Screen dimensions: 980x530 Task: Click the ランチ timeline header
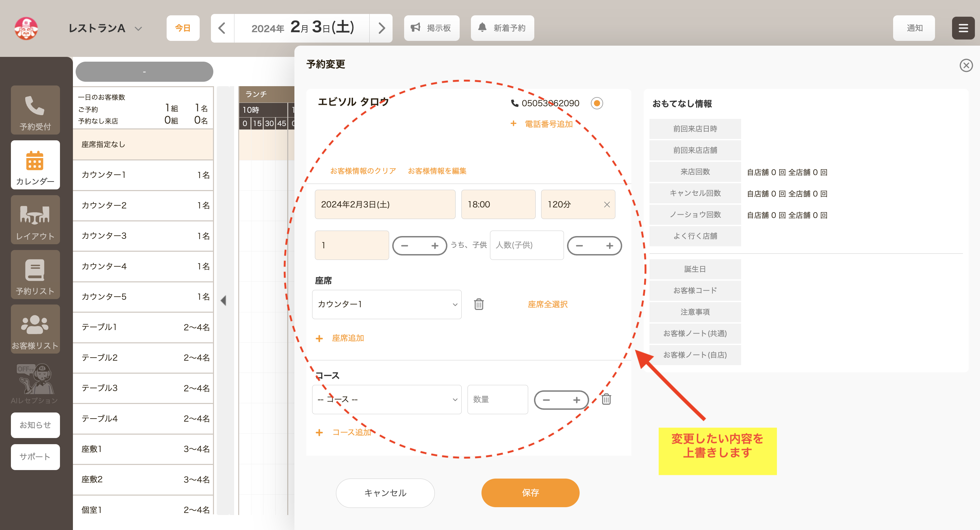(266, 94)
